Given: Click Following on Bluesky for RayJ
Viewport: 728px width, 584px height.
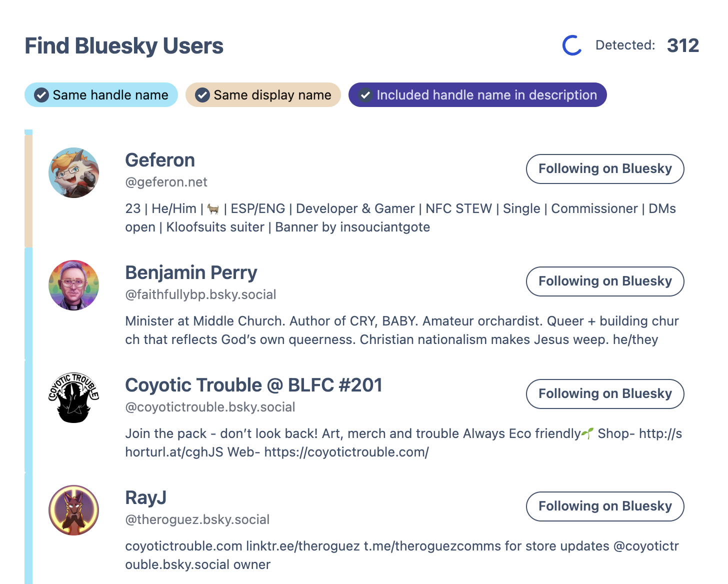Looking at the screenshot, I should 605,506.
